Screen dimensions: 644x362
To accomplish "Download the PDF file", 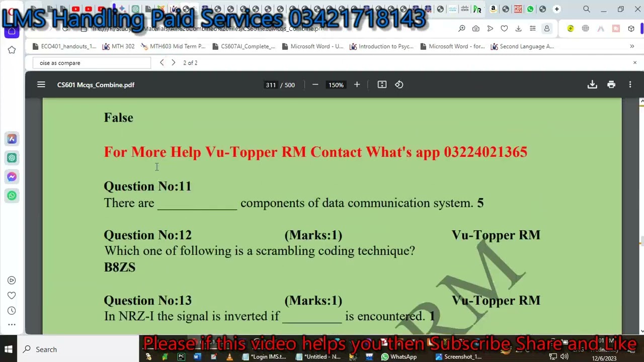I will [592, 85].
